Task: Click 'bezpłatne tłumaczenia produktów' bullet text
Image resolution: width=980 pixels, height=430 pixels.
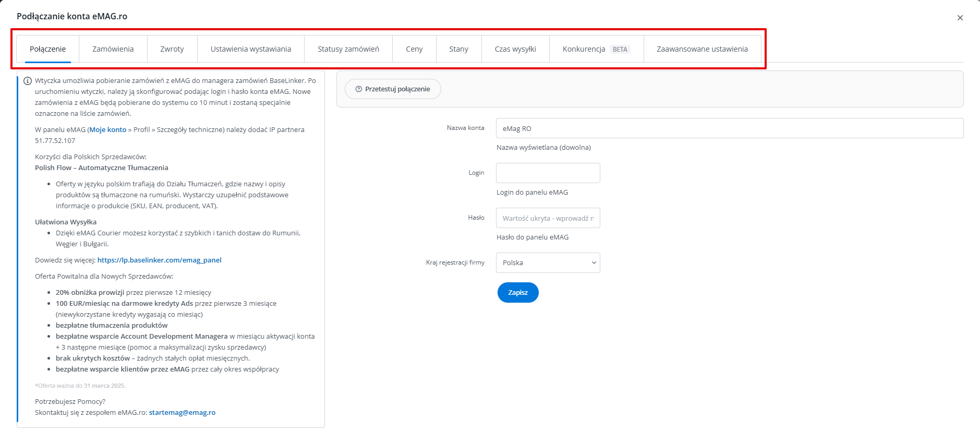Action: pyautogui.click(x=112, y=326)
